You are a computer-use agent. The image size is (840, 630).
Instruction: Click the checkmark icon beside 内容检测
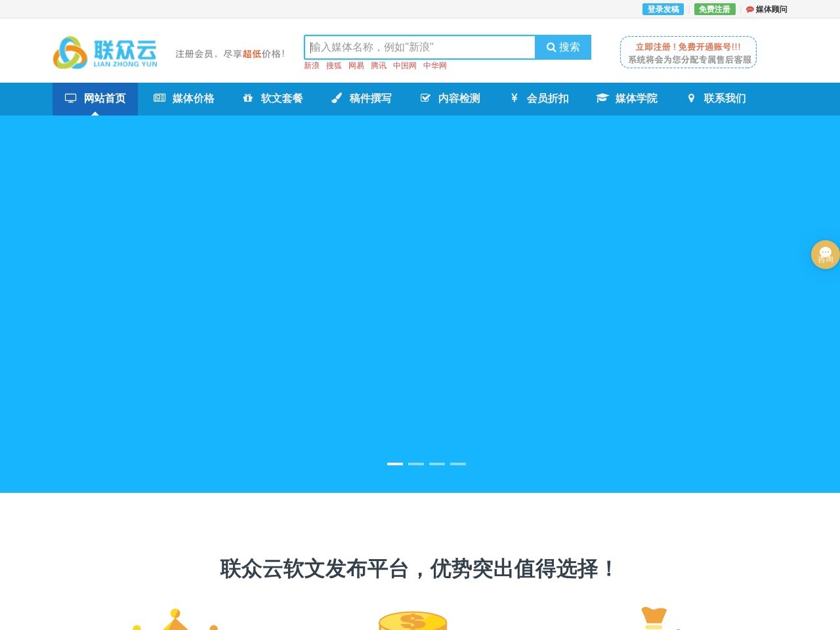coord(425,97)
